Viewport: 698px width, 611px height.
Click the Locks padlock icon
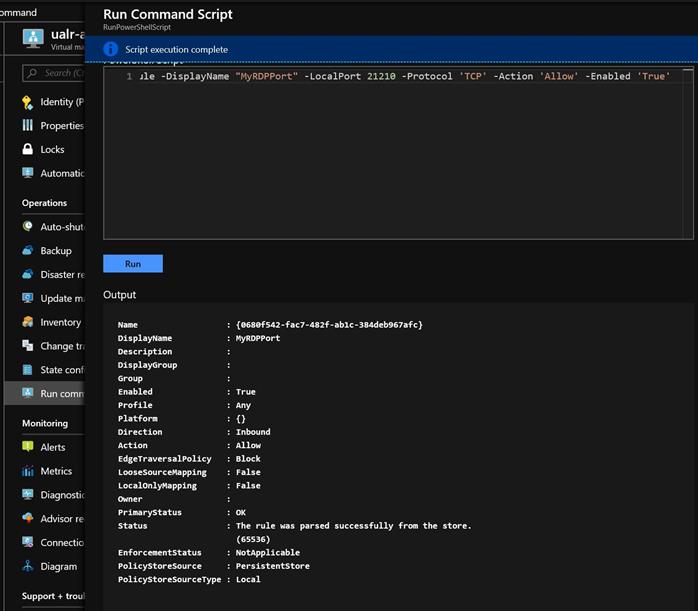(x=28, y=149)
